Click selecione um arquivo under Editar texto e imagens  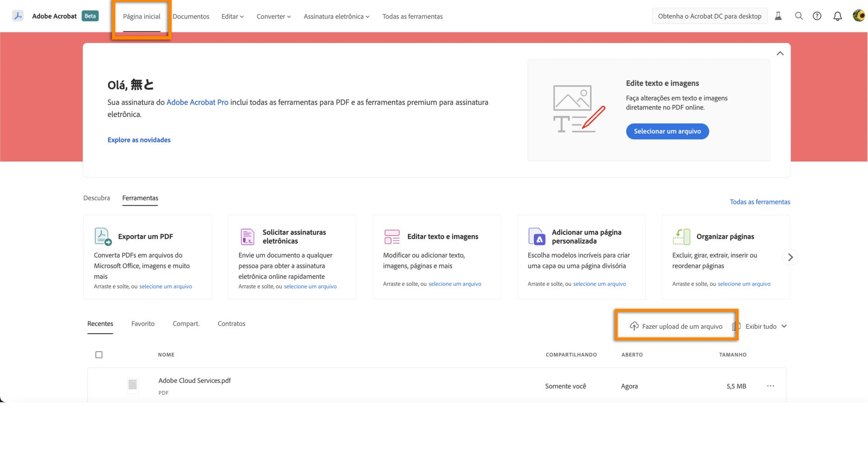(455, 284)
